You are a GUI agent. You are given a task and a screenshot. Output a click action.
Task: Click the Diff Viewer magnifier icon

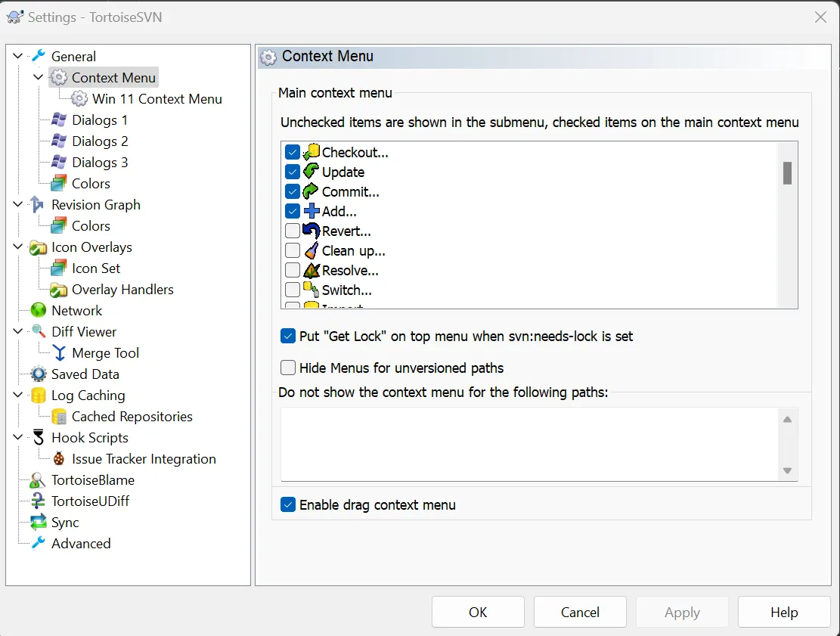click(x=39, y=332)
